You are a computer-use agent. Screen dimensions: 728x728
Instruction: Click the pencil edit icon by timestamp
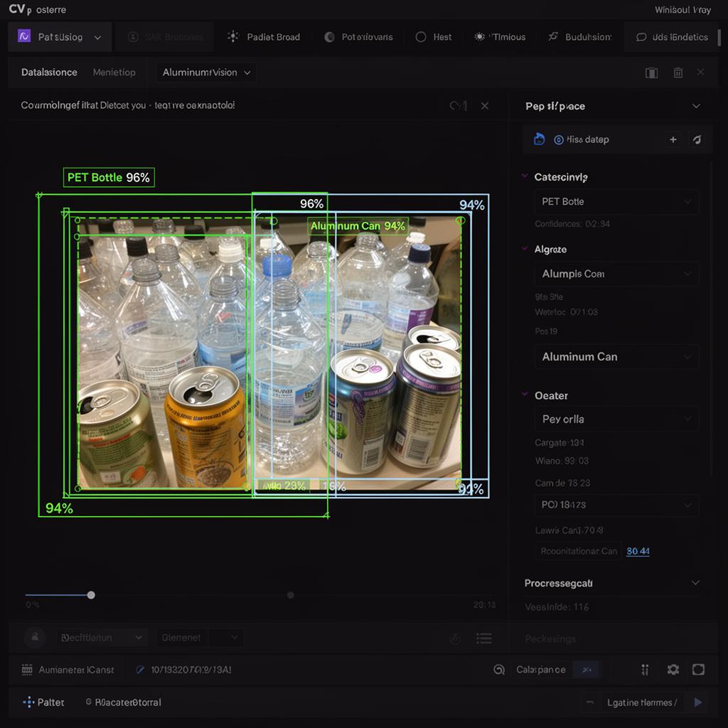tap(139, 670)
